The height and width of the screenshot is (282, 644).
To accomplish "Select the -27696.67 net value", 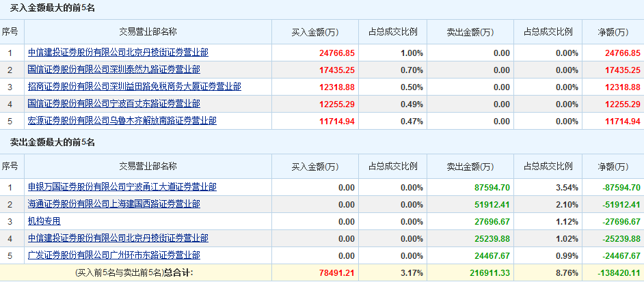I will 621,222.
